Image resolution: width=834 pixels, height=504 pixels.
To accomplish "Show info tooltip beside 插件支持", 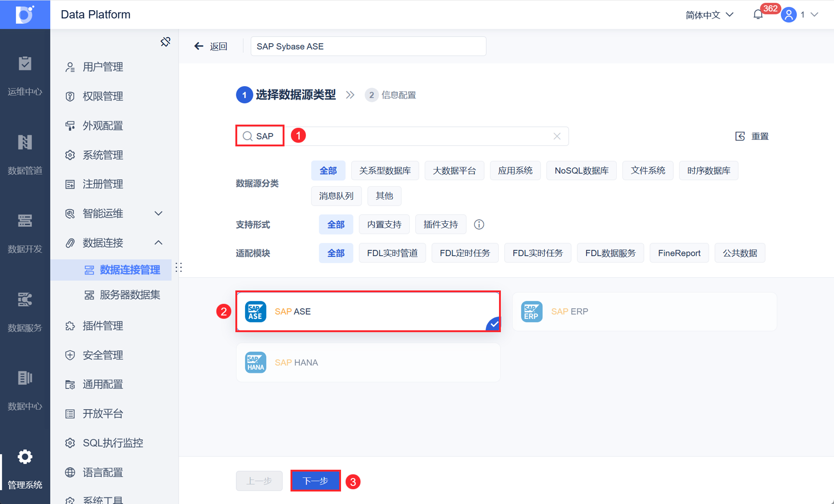I will click(x=479, y=225).
